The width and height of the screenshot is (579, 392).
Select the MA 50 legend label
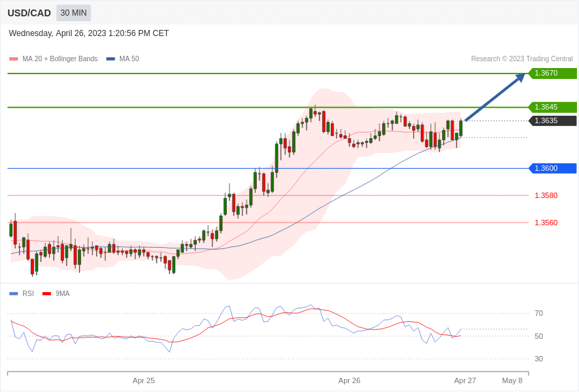click(x=129, y=59)
